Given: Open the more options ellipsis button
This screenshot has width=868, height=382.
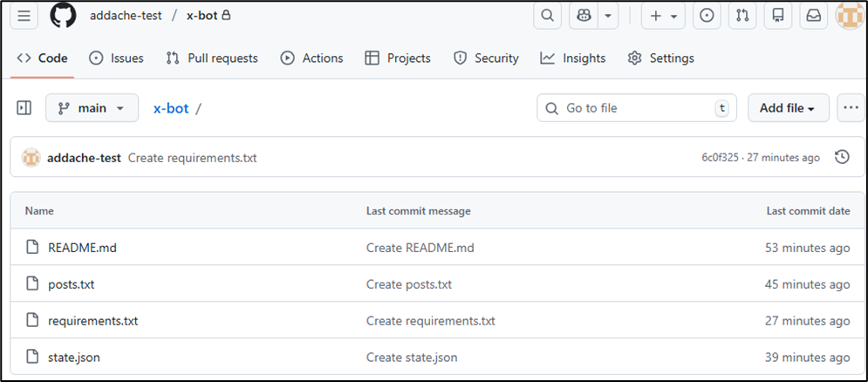Looking at the screenshot, I should tap(850, 108).
